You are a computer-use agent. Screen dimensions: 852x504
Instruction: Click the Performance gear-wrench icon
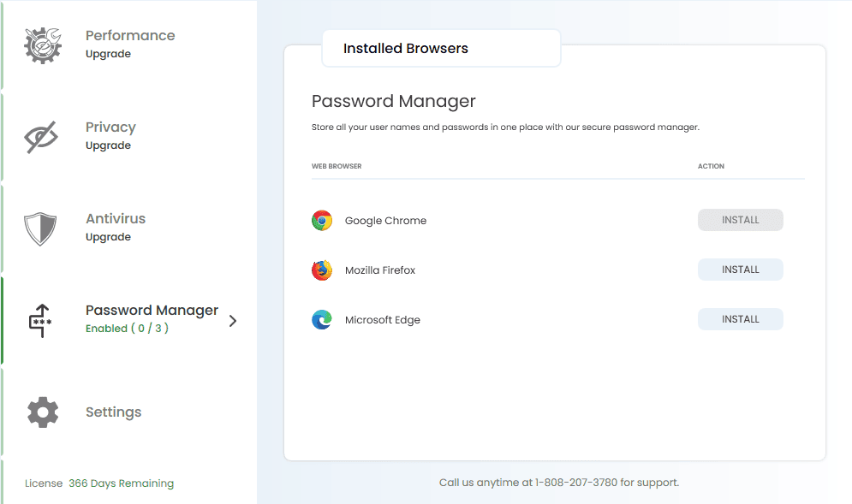(42, 45)
